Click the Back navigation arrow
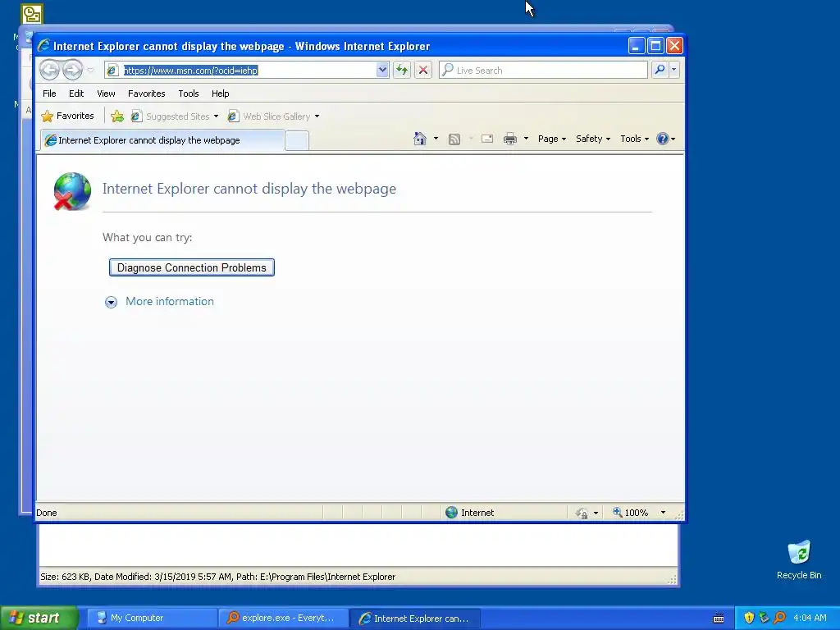The height and width of the screenshot is (630, 840). coord(49,70)
